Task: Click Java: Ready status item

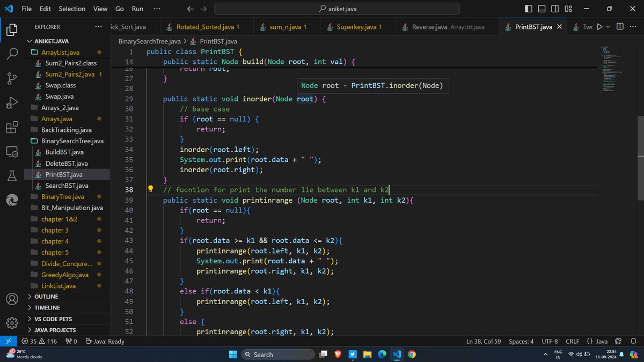Action: coord(105,341)
